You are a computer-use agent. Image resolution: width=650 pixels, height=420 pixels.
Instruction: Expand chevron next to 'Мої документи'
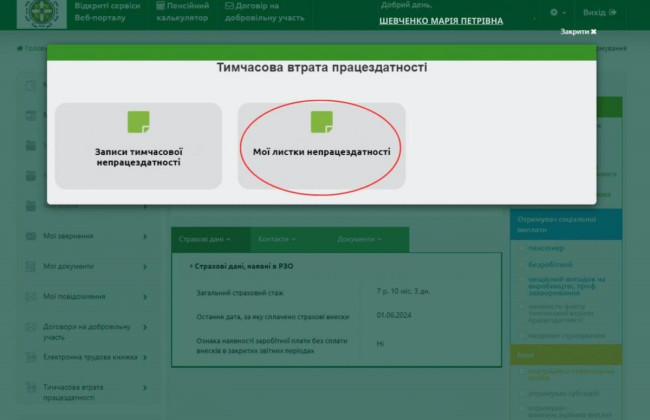click(145, 267)
